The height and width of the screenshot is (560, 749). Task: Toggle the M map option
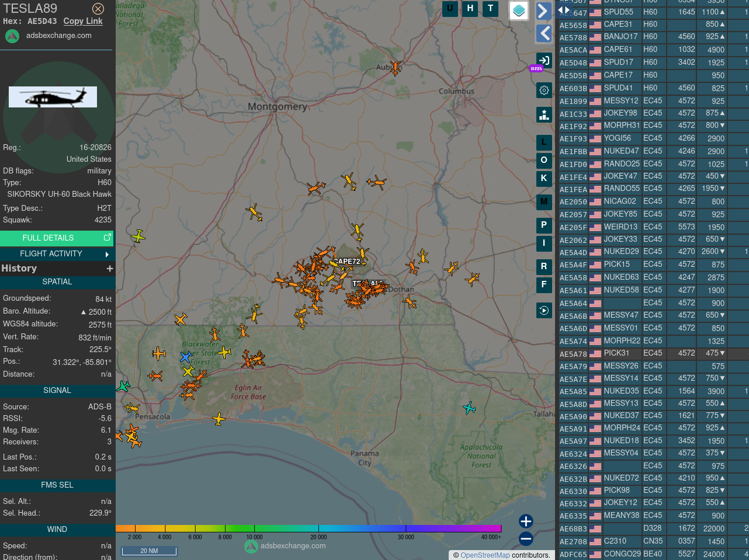pos(544,202)
